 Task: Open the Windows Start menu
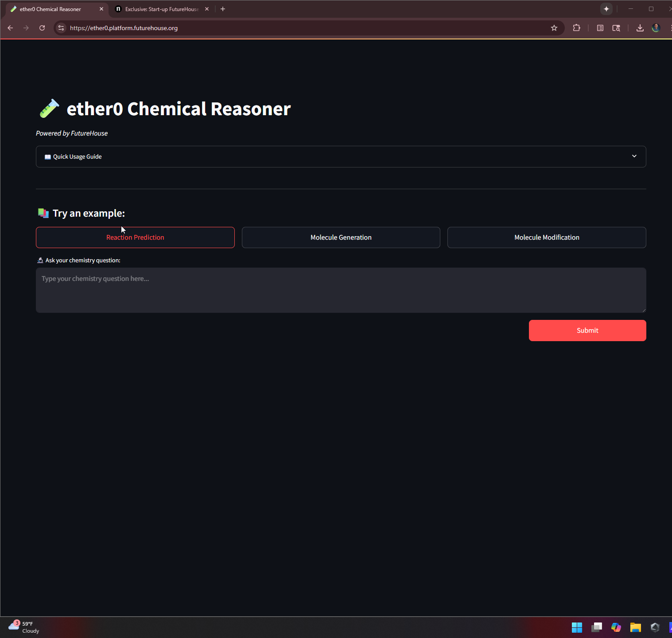click(x=577, y=627)
